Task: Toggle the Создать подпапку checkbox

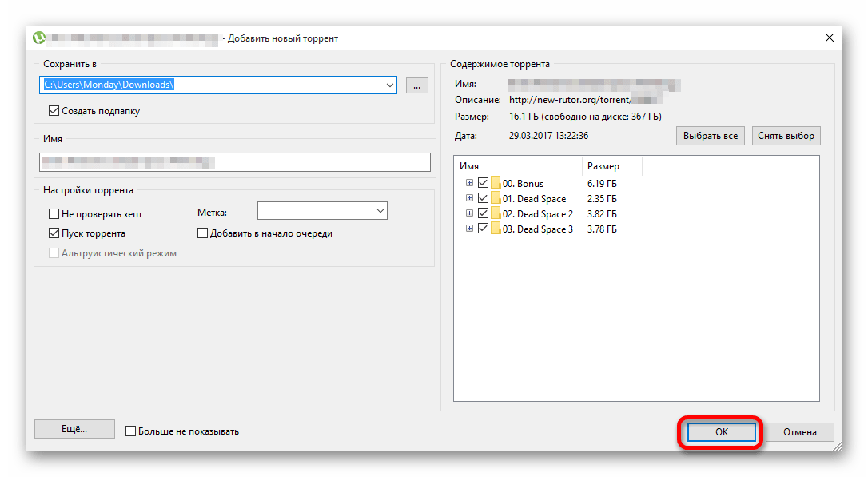Action: pos(54,111)
